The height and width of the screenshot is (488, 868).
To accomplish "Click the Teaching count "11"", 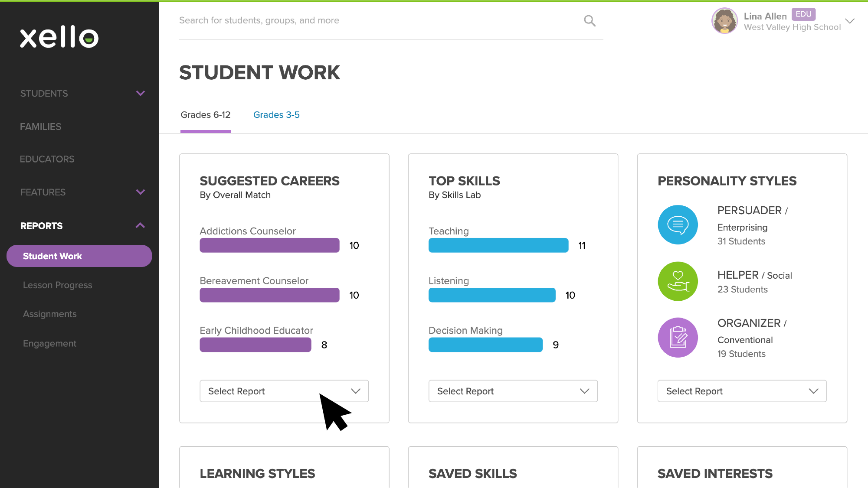I will click(582, 246).
